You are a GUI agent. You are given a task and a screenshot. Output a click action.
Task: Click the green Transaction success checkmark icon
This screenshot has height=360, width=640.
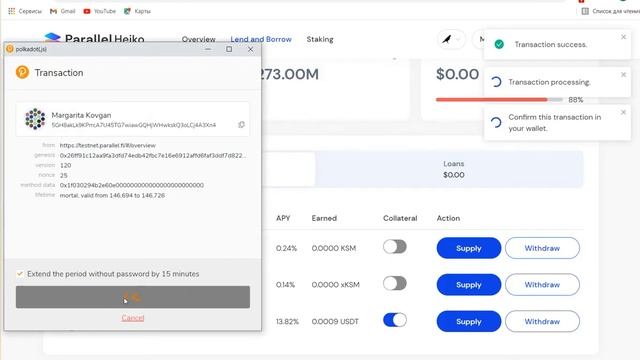(499, 44)
